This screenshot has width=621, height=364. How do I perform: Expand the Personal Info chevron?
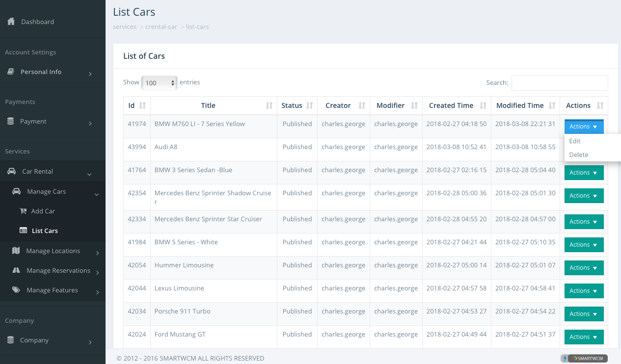(90, 74)
